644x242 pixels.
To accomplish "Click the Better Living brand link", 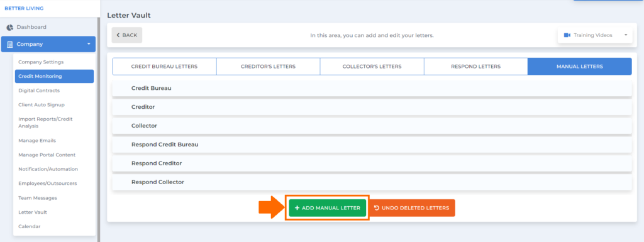I will pos(24,8).
